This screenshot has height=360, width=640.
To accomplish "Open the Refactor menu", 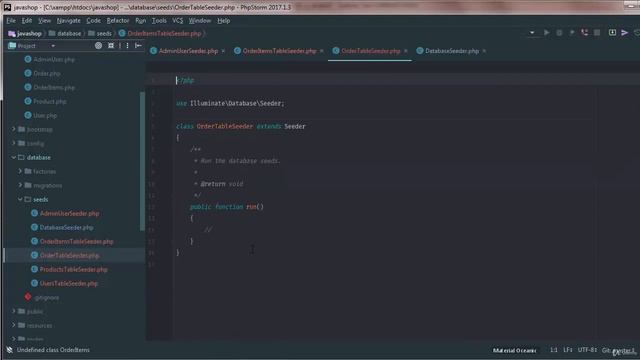I will (118, 21).
